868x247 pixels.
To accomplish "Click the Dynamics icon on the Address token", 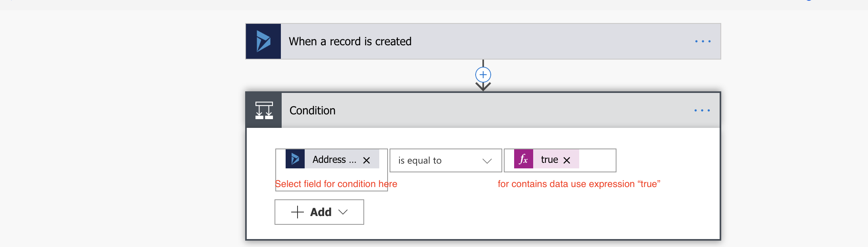I will [x=295, y=159].
